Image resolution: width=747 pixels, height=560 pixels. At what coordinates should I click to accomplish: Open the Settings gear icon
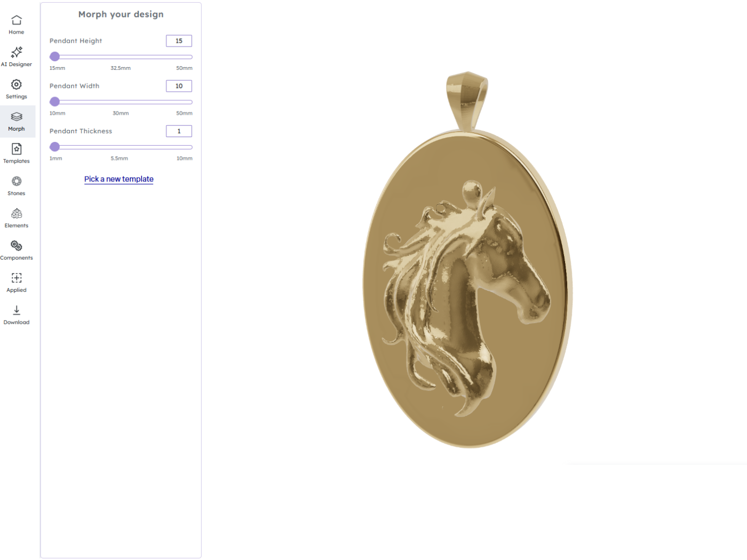pos(17,84)
